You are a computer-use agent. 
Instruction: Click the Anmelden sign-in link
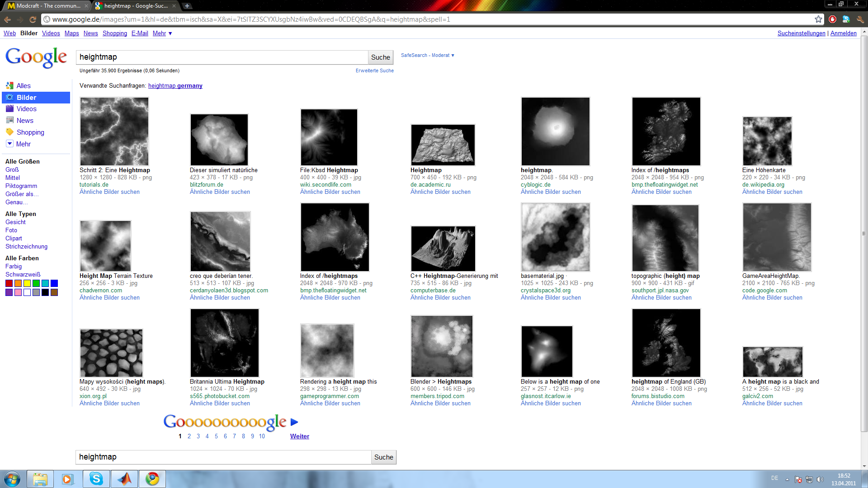[x=843, y=33]
